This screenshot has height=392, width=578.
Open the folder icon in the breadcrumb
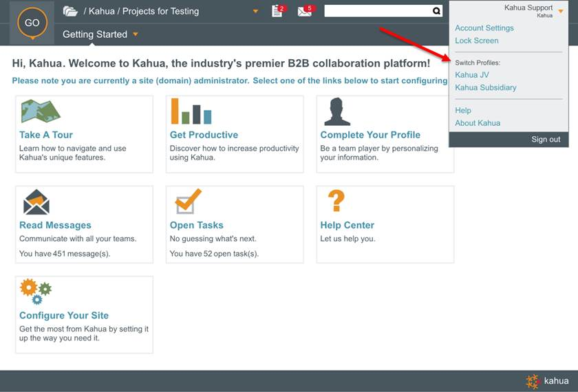(70, 11)
